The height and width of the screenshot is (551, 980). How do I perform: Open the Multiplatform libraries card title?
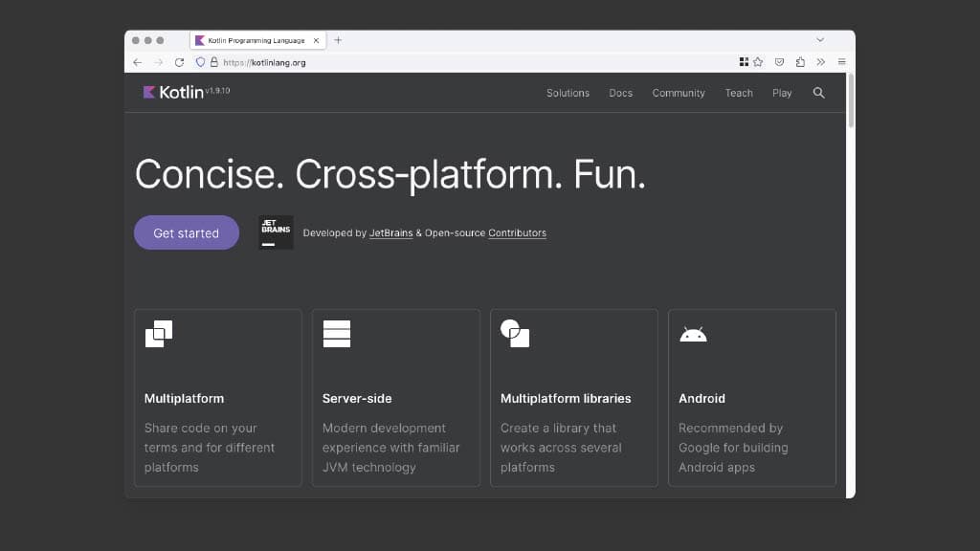tap(566, 399)
